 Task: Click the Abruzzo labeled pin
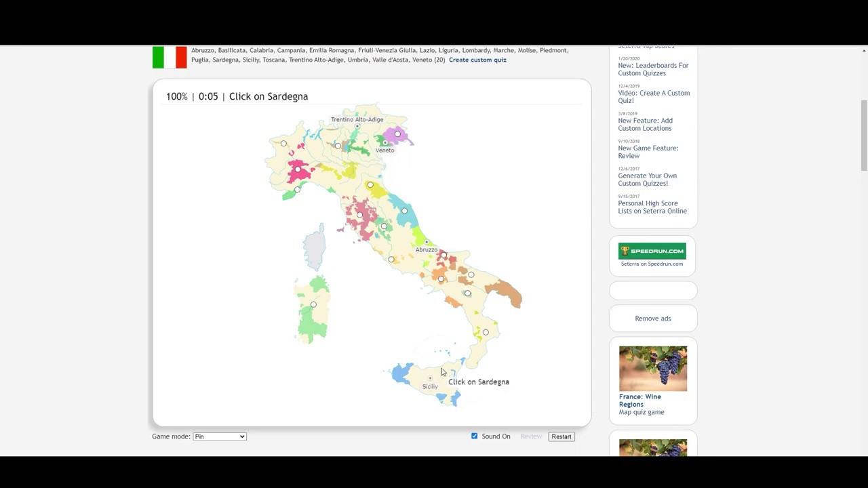pyautogui.click(x=427, y=242)
